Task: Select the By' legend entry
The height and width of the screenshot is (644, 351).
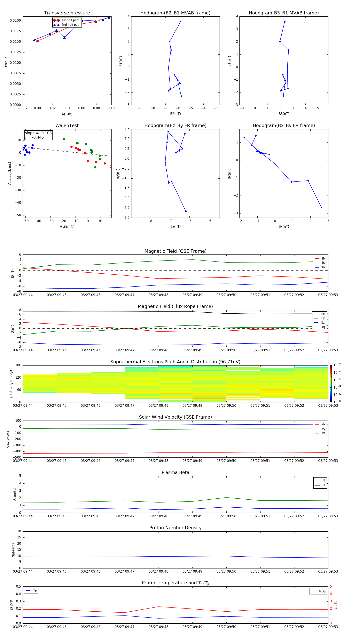Action: [x=320, y=318]
